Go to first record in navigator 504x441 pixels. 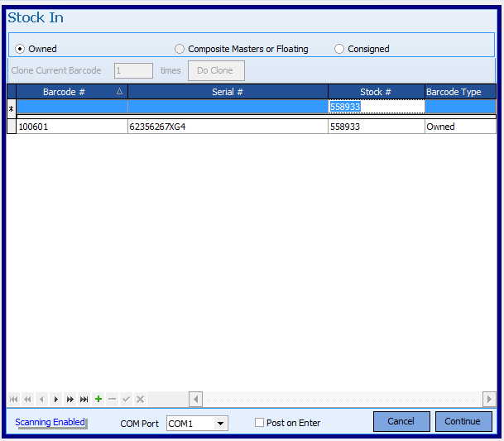tap(13, 400)
